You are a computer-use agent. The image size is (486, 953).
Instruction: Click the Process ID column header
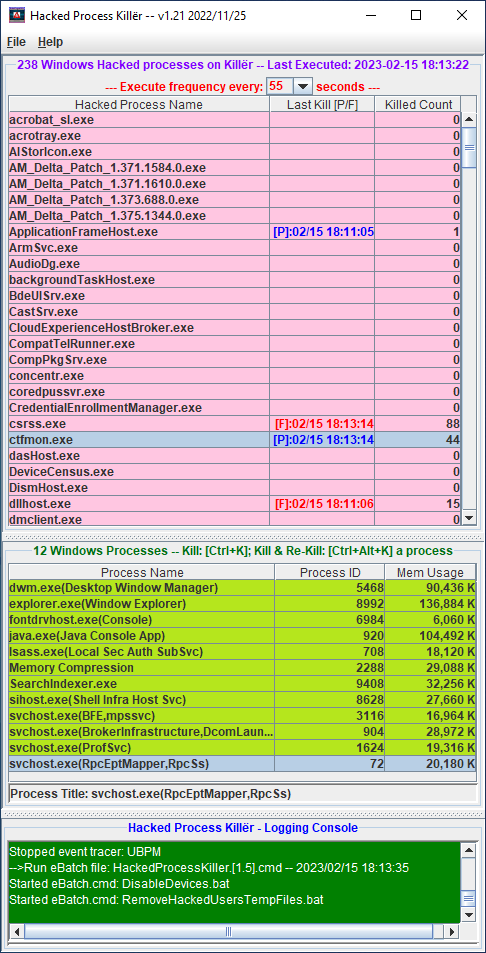[330, 573]
